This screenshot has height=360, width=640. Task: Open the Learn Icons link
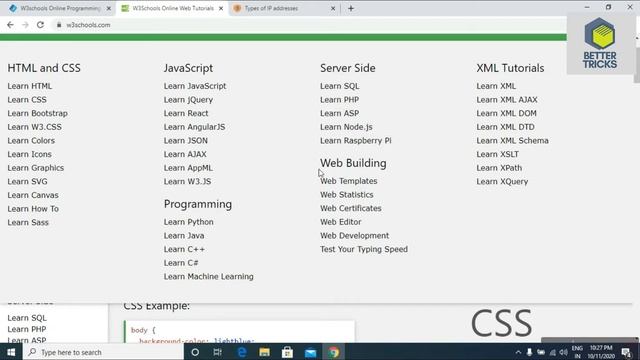tap(29, 154)
